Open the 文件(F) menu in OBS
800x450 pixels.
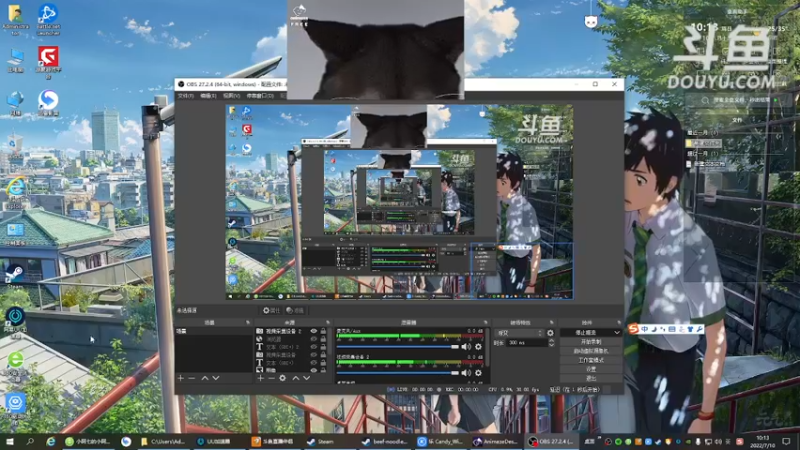(186, 96)
